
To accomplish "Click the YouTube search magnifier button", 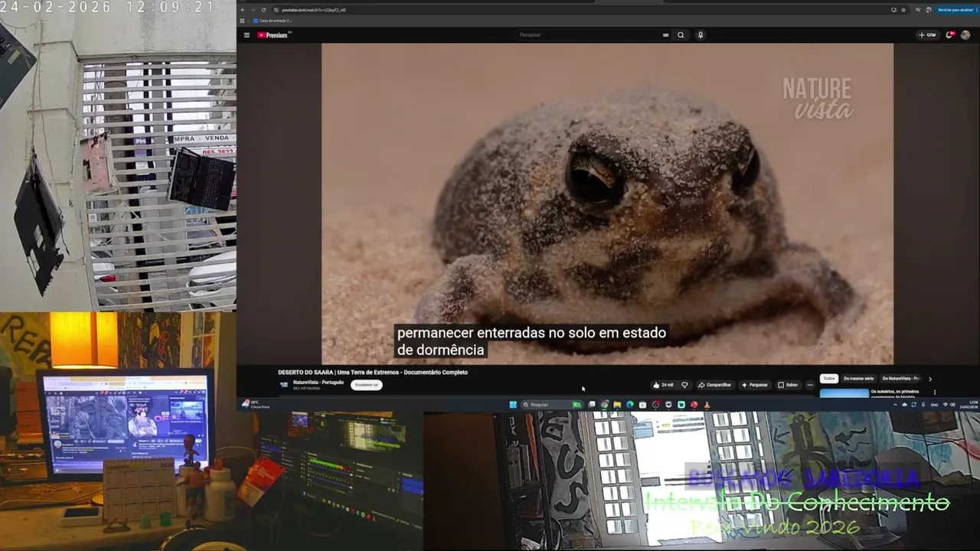I will click(681, 35).
